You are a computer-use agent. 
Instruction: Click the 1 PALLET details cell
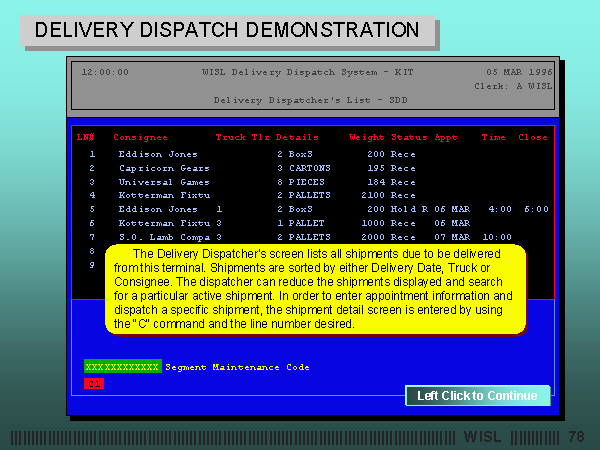(x=301, y=223)
